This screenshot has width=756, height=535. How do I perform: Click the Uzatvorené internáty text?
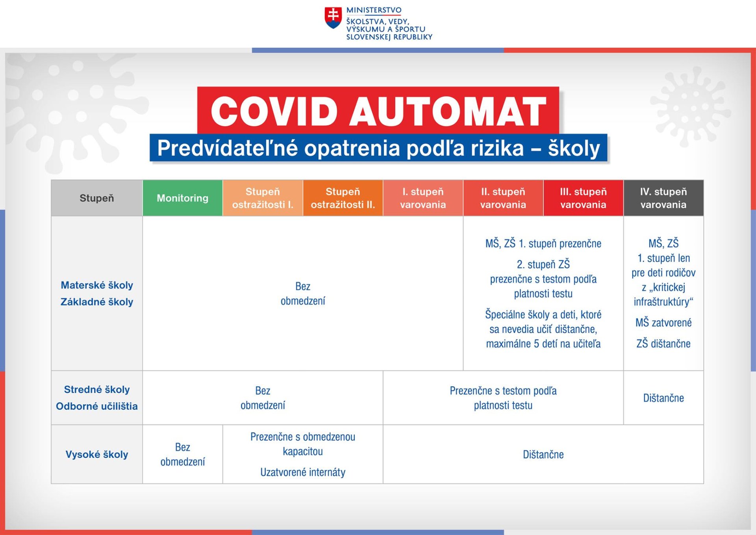tap(302, 472)
